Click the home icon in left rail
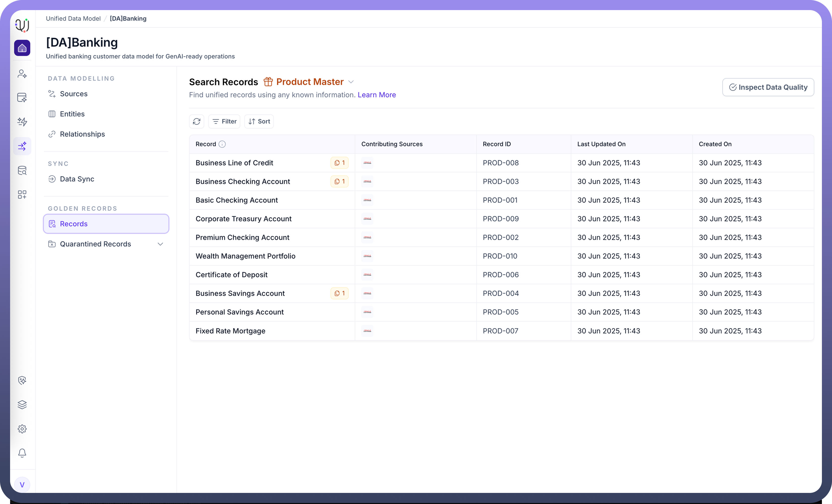This screenshot has width=832, height=504. pos(22,48)
